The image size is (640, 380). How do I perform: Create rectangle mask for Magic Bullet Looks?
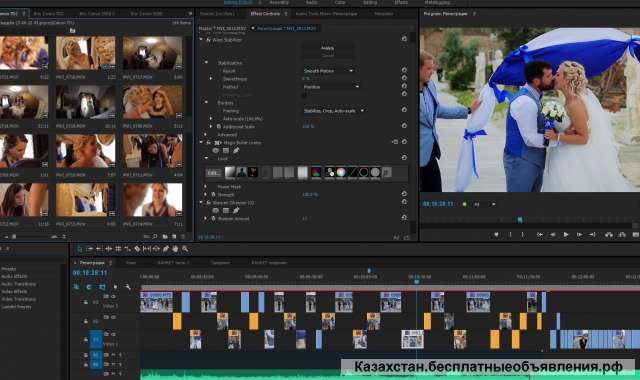pyautogui.click(x=226, y=151)
